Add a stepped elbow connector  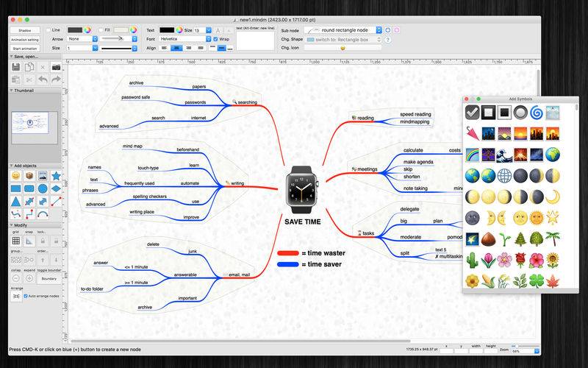[x=29, y=214]
